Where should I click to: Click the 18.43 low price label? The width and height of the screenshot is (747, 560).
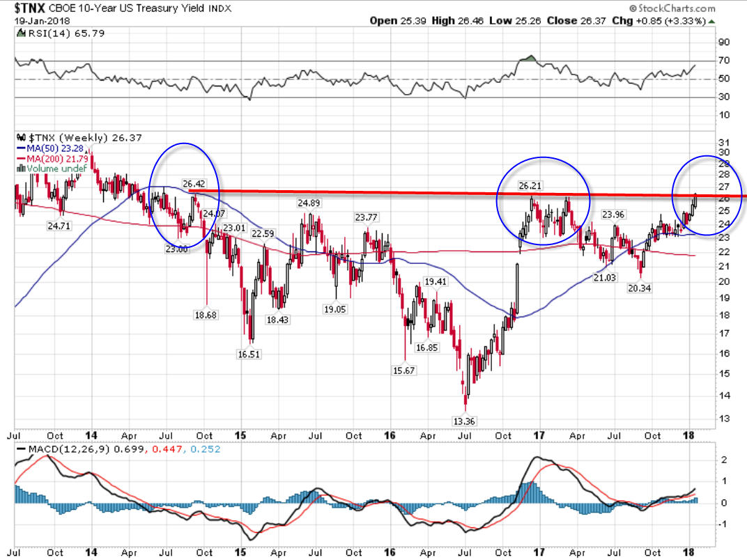click(x=277, y=320)
